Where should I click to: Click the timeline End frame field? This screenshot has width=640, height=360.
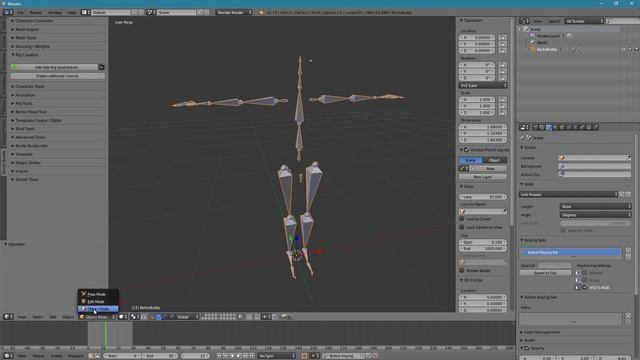point(160,356)
